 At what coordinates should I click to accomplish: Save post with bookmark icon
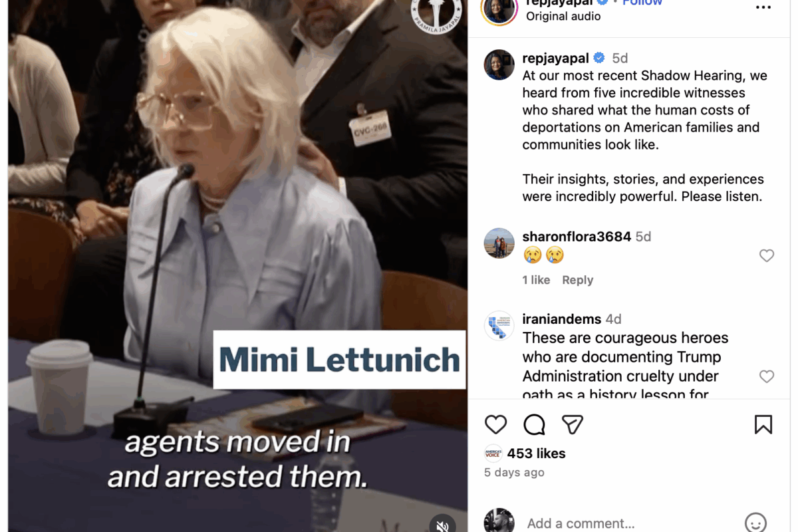pyautogui.click(x=763, y=424)
